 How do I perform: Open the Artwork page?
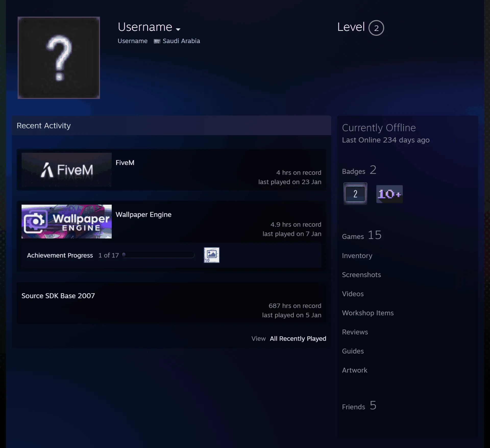(x=354, y=370)
